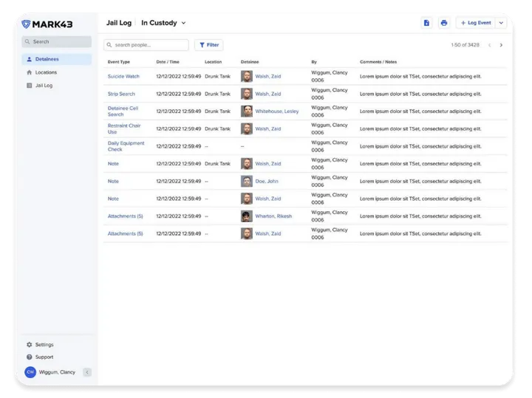The height and width of the screenshot is (398, 532).
Task: Click the CW user avatar circle
Action: pyautogui.click(x=30, y=372)
